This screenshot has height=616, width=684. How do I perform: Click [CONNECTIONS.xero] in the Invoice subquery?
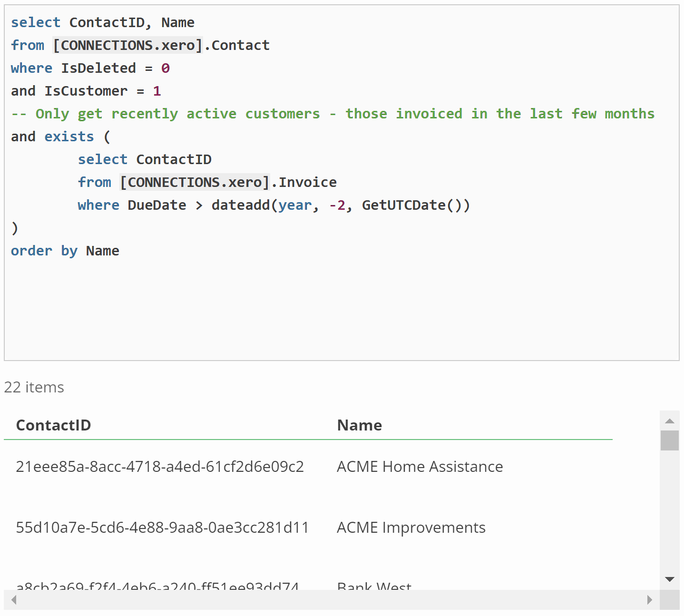click(x=195, y=182)
